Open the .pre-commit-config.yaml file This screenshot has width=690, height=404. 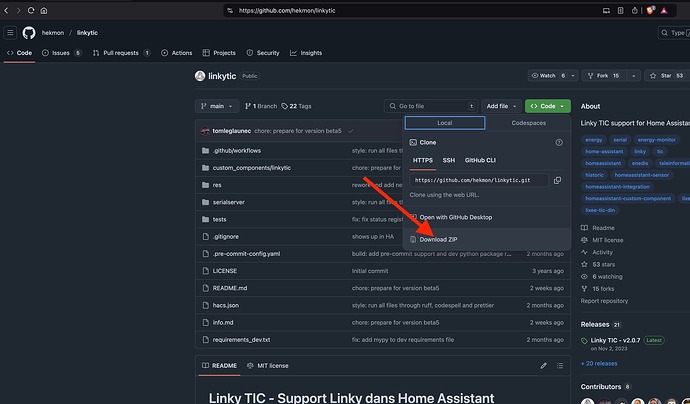[246, 253]
